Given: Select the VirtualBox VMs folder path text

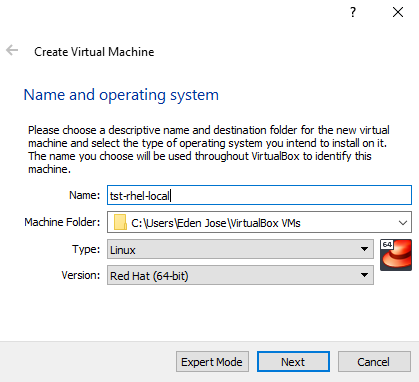Looking at the screenshot, I should point(216,223).
